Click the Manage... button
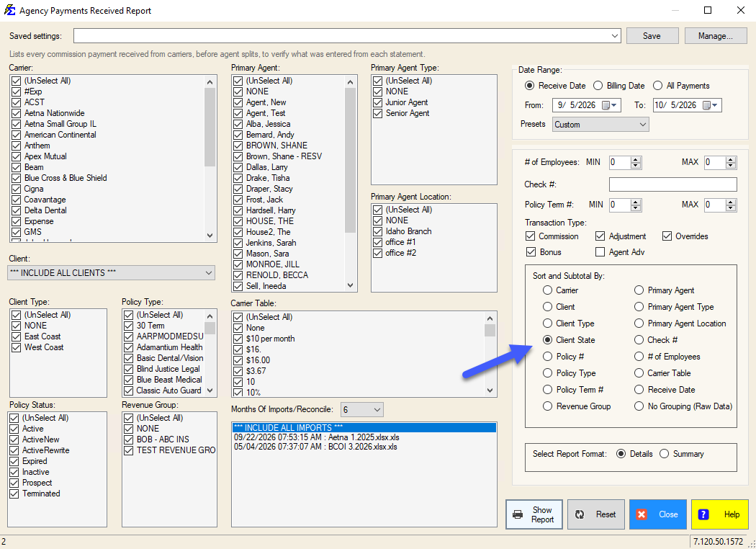756x549 pixels. point(716,36)
